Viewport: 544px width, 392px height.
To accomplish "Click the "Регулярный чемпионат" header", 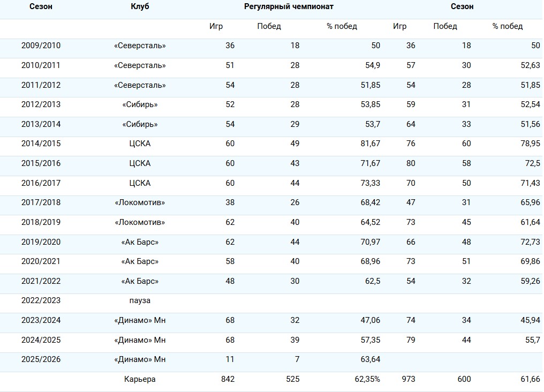I will click(x=289, y=7).
